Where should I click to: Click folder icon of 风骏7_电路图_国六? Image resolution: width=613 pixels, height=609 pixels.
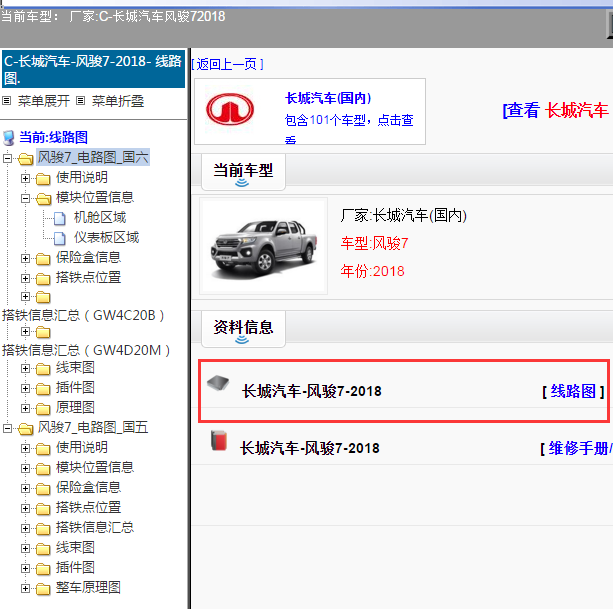tap(25, 159)
